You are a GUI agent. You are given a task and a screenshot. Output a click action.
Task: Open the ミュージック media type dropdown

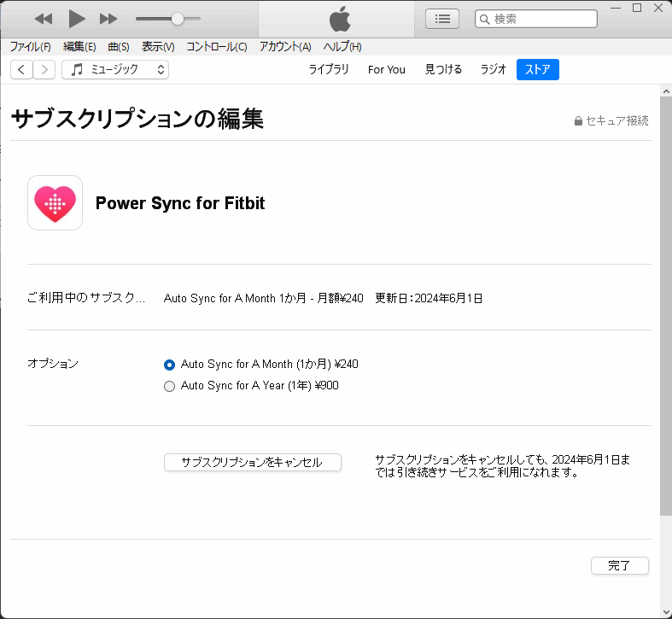pos(115,70)
